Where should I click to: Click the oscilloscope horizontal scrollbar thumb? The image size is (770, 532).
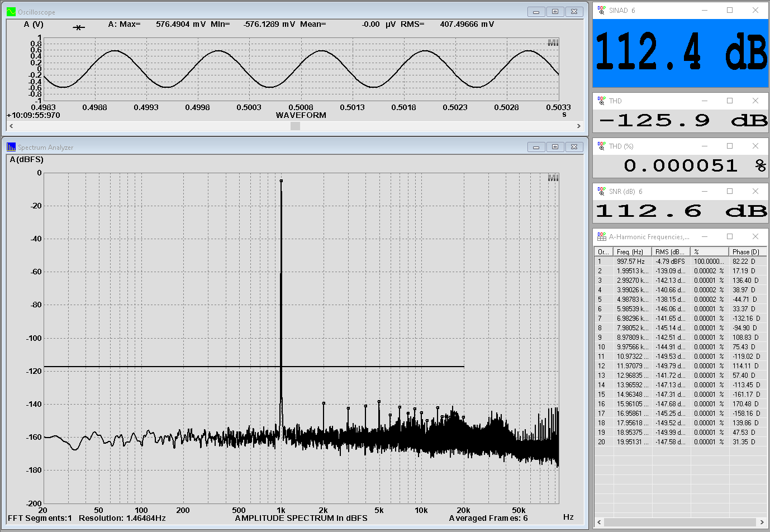[x=295, y=126]
